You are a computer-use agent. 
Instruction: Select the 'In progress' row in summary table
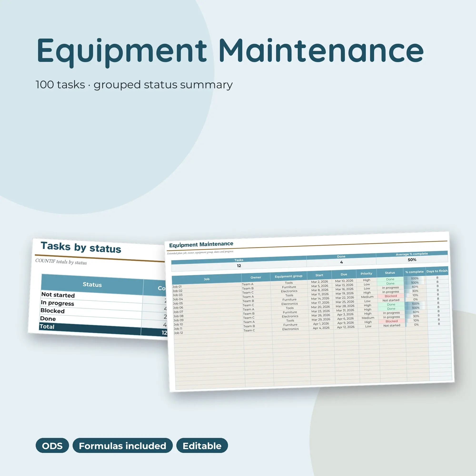tap(104, 305)
